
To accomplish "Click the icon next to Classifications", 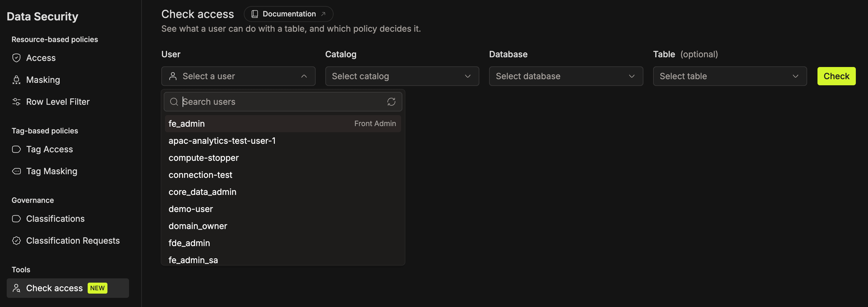I will (16, 219).
